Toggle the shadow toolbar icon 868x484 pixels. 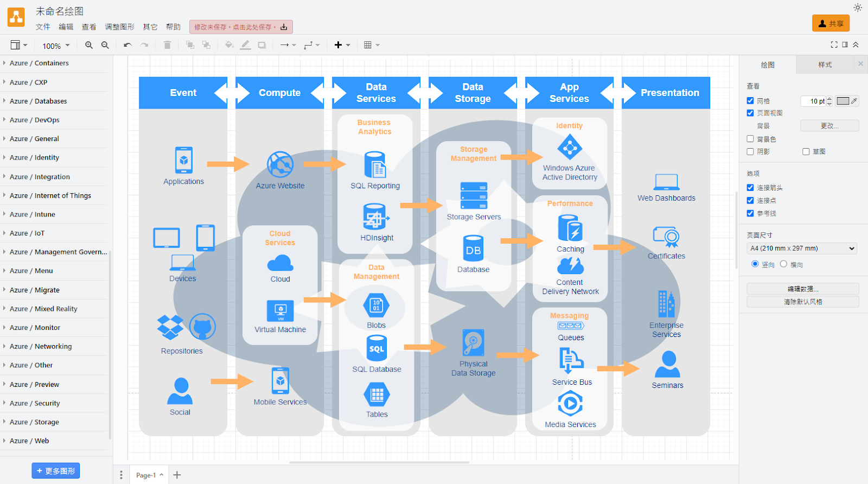[262, 45]
